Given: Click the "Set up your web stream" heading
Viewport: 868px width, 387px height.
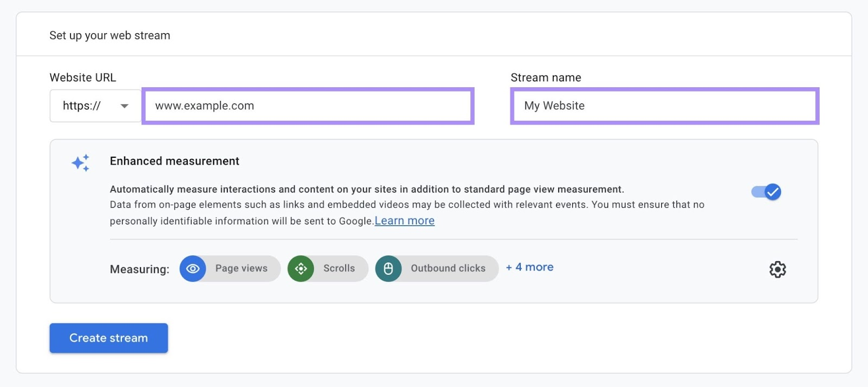Looking at the screenshot, I should point(110,35).
